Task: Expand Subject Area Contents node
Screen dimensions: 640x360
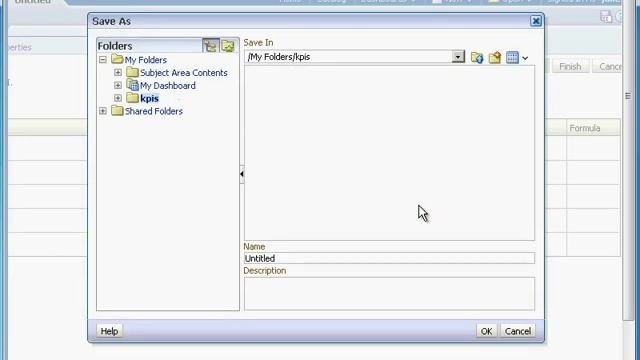Action: click(x=118, y=73)
